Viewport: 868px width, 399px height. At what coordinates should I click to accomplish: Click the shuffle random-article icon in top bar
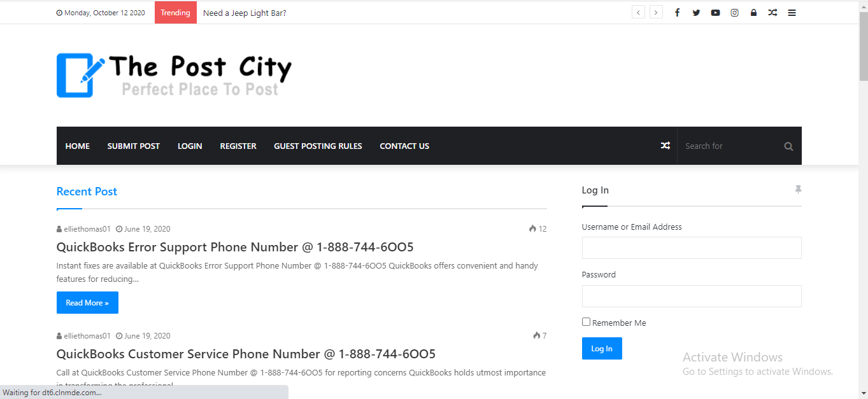tap(772, 13)
